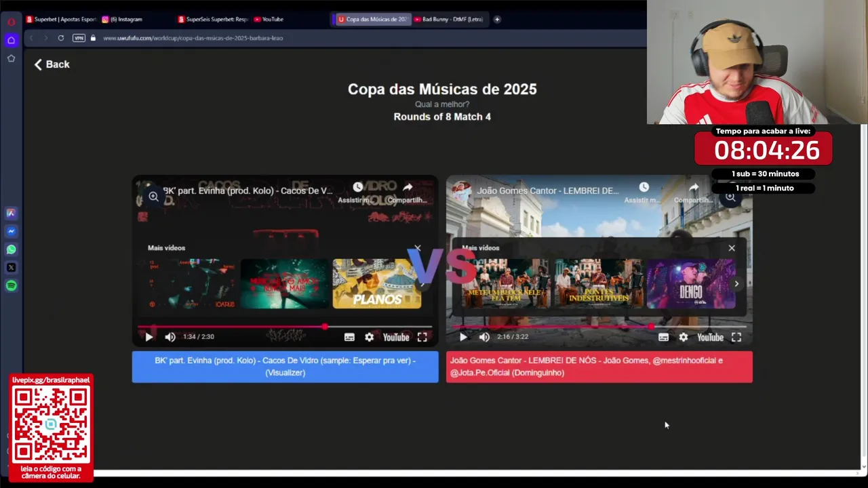Show next suggestions on right video
Viewport: 868px width, 488px height.
[x=737, y=283]
